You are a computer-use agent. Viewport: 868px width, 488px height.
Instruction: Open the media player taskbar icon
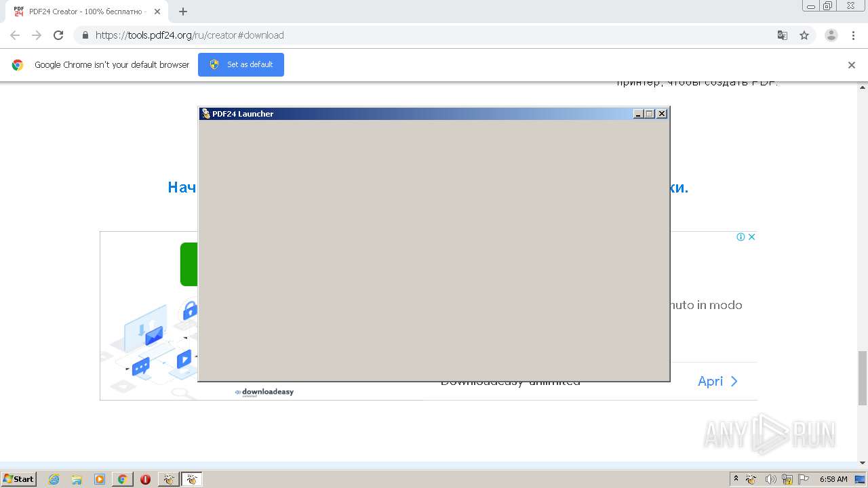point(100,479)
